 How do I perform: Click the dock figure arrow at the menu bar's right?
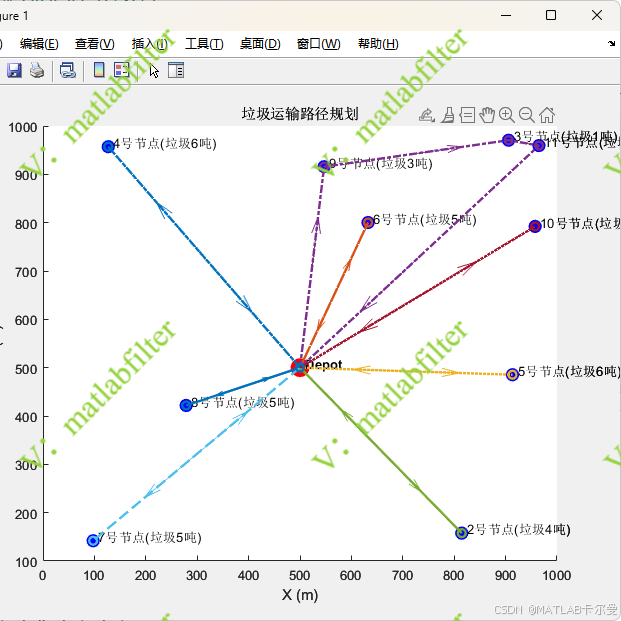coord(611,44)
